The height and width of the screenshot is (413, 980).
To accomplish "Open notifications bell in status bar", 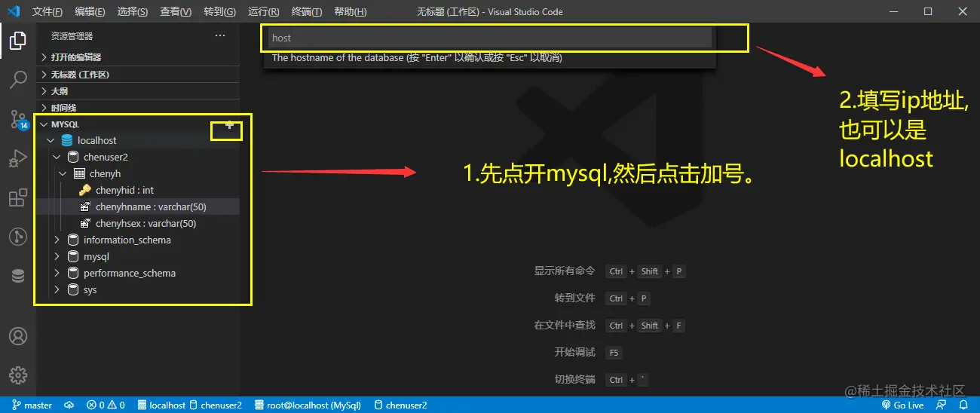I will pyautogui.click(x=963, y=405).
